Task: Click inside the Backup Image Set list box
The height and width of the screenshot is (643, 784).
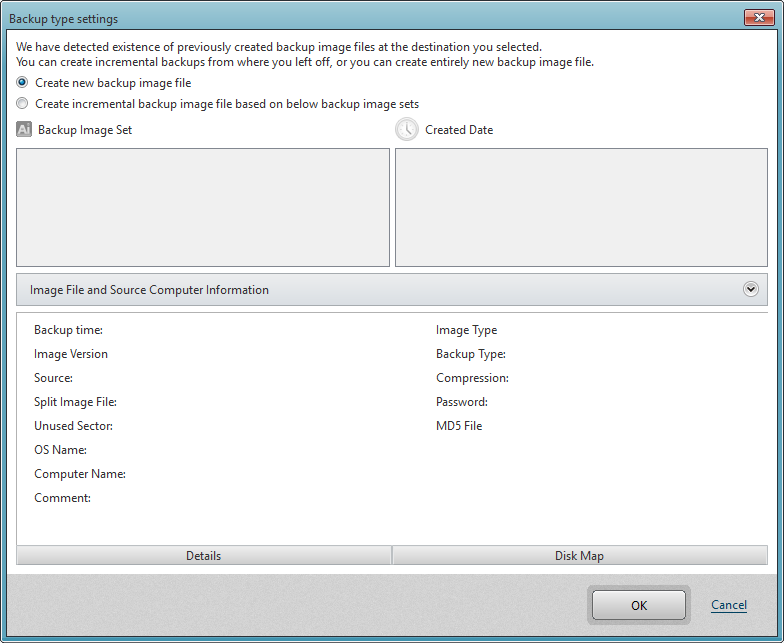Action: pos(203,207)
